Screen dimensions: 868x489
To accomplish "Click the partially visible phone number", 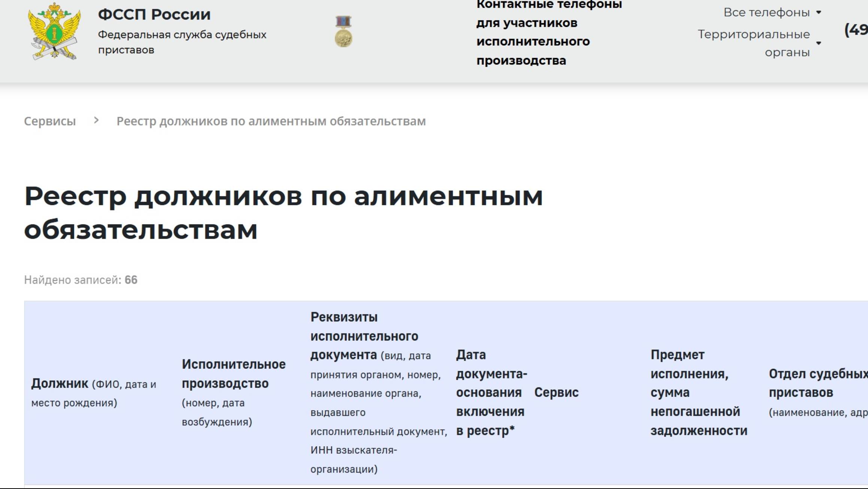I will (x=856, y=30).
